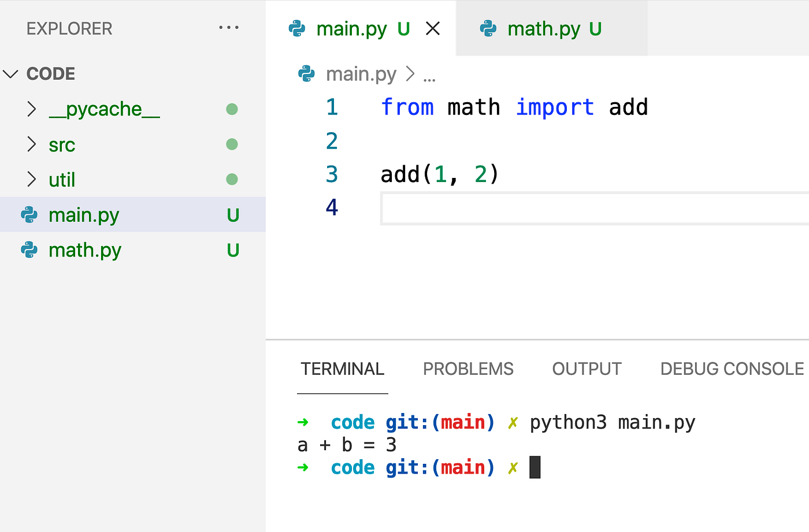Expand the src folder in Explorer
Screen dimensions: 809x532
(32, 144)
